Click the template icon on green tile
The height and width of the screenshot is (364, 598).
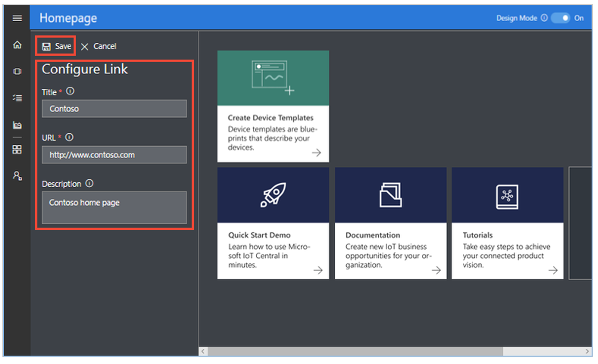tap(273, 77)
